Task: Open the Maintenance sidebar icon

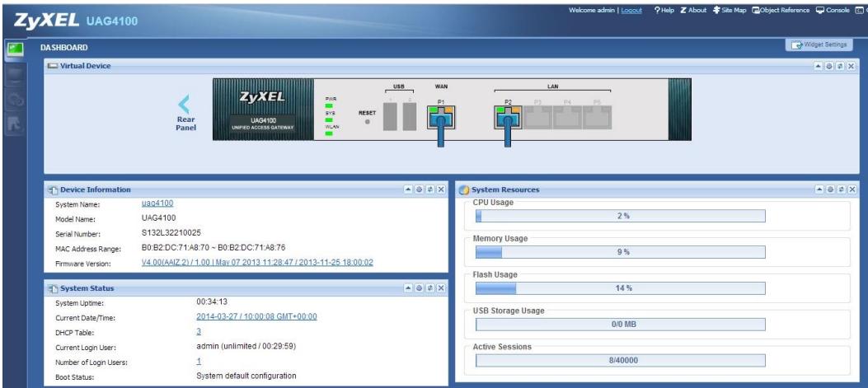Action: tap(15, 125)
